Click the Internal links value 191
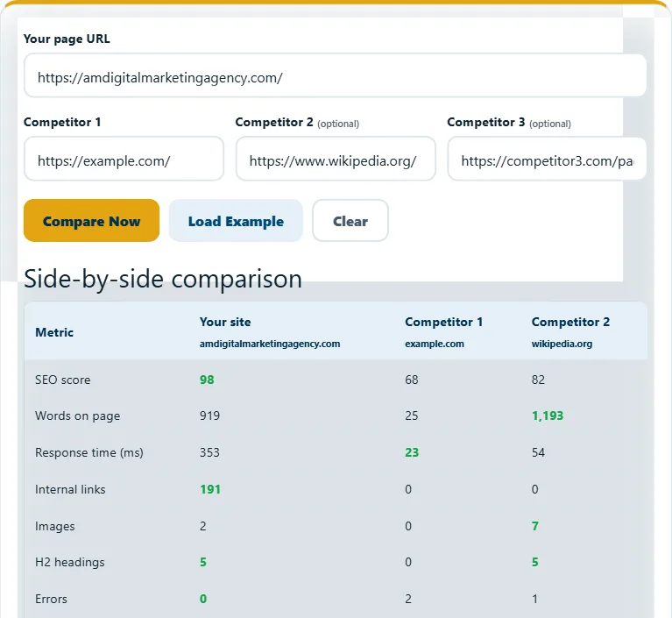Screen dimensions: 672x618 click(210, 489)
